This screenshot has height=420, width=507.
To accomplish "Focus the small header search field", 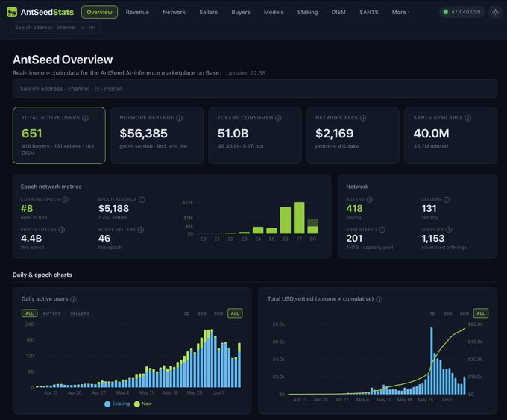I will pos(55,28).
